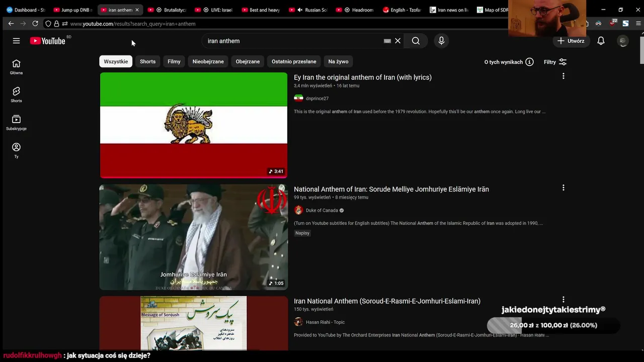This screenshot has height=362, width=644.
Task: Click the YouTube logo
Action: pyautogui.click(x=48, y=41)
